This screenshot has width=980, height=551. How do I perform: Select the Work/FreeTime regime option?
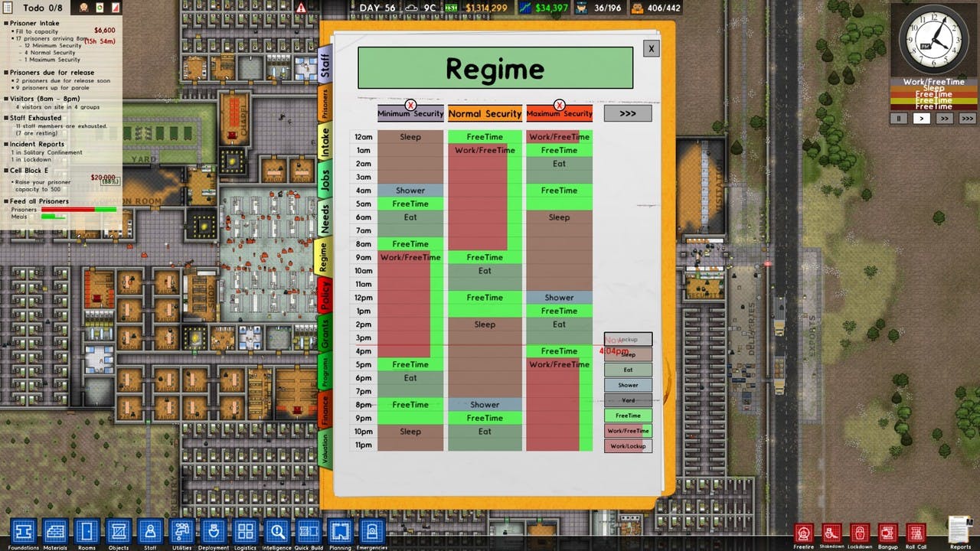(x=628, y=430)
